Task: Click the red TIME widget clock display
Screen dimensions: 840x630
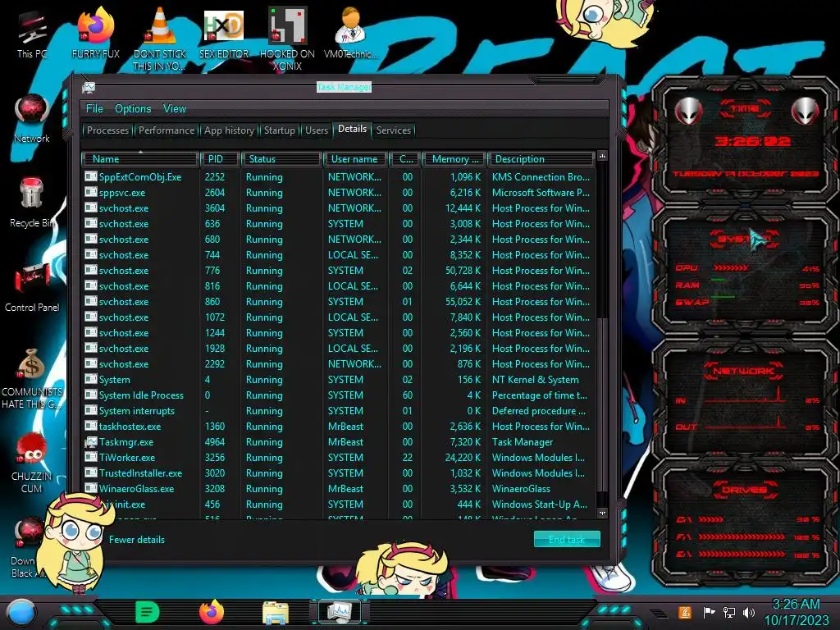Action: [752, 141]
